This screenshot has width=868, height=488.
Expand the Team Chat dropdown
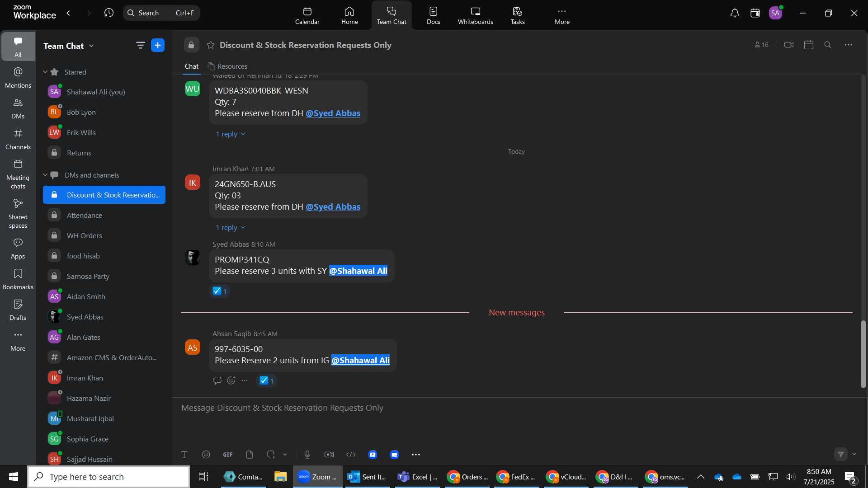pyautogui.click(x=91, y=46)
